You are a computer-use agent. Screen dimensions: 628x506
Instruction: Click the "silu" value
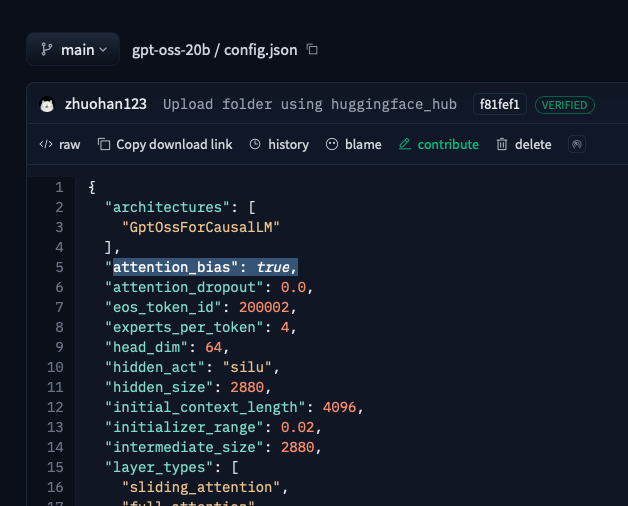247,367
